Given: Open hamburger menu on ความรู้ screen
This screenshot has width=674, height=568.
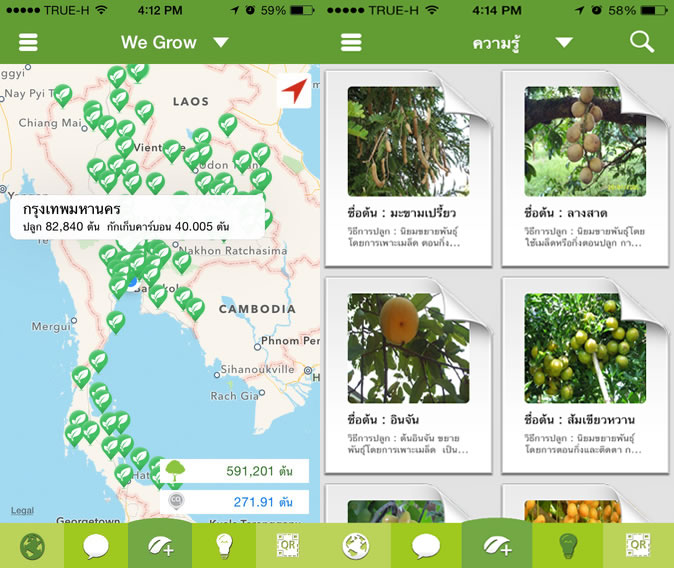Looking at the screenshot, I should [x=351, y=43].
